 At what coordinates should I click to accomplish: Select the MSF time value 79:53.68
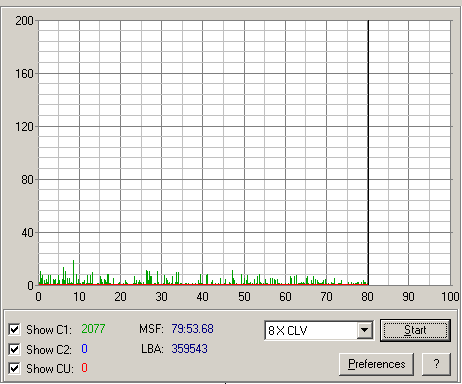[192, 329]
